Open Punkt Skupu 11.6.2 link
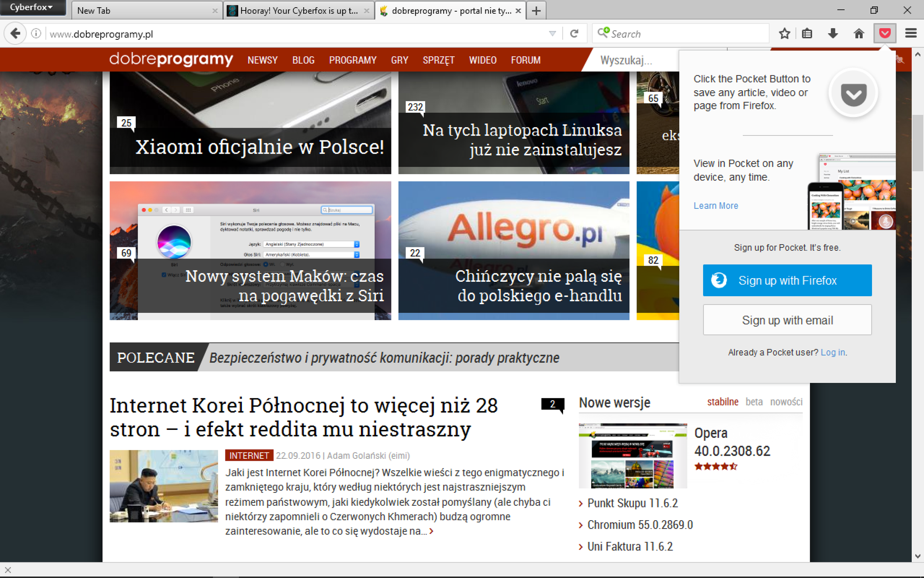 (632, 503)
